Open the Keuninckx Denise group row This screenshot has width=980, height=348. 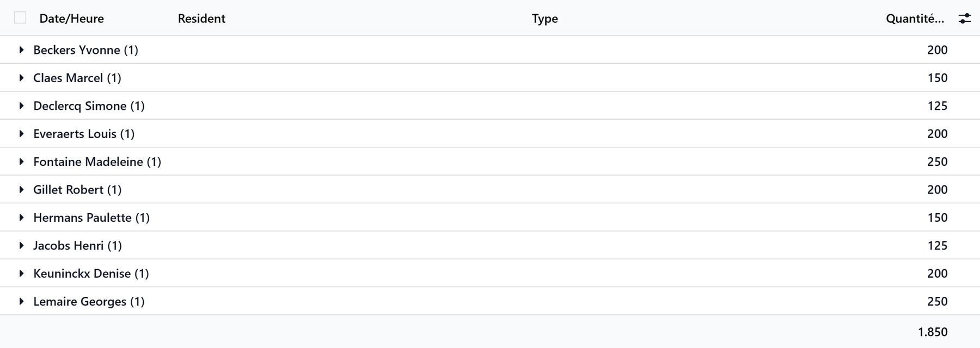[x=490, y=273]
